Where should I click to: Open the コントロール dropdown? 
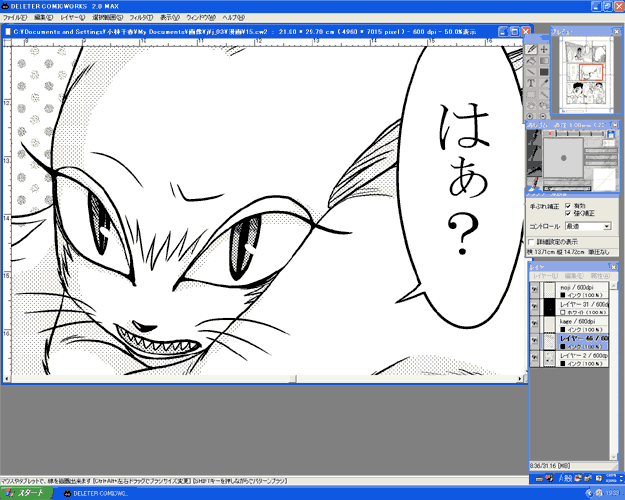[588, 226]
